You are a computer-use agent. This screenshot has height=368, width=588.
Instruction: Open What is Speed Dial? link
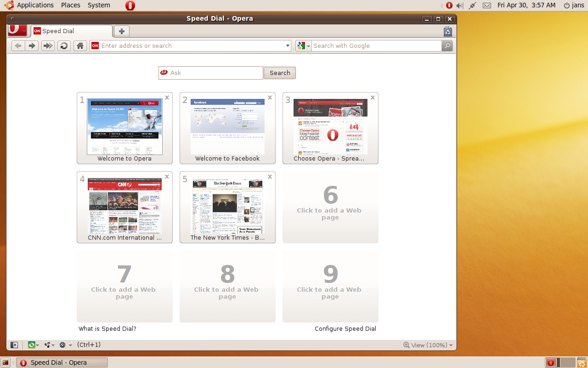[x=107, y=328]
